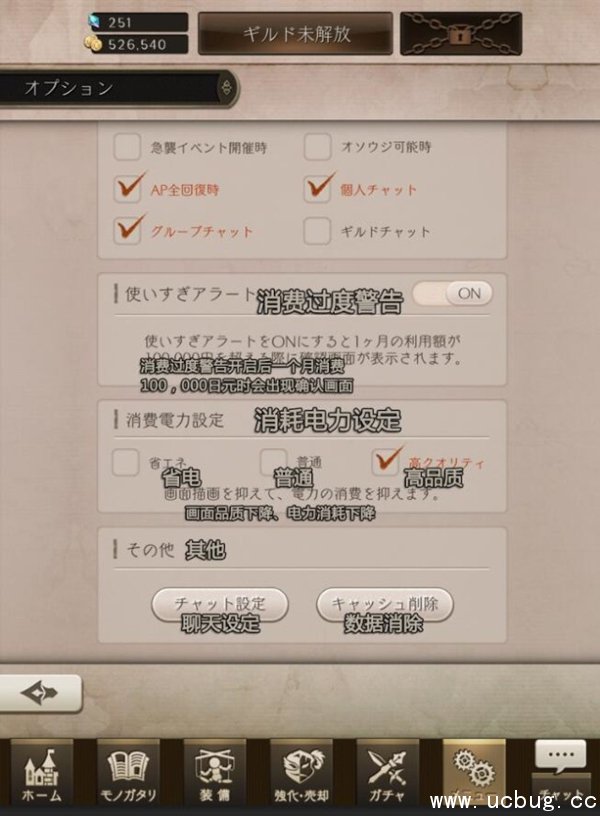The width and height of the screenshot is (600, 816).
Task: Click the back arrow button
Action: pyautogui.click(x=41, y=693)
